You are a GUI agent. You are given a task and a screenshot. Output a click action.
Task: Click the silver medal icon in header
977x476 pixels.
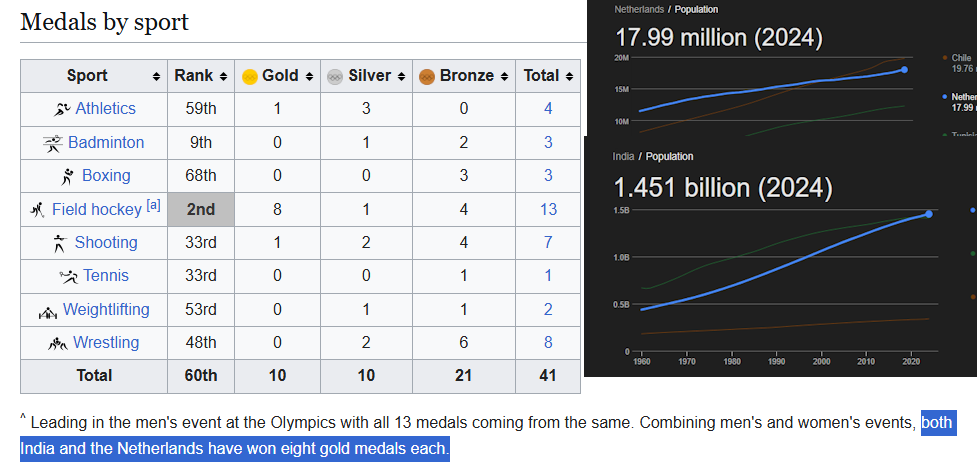click(335, 76)
